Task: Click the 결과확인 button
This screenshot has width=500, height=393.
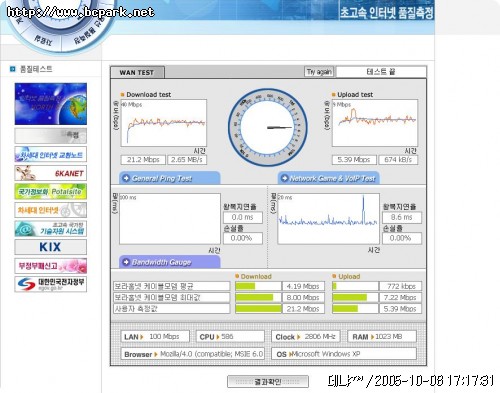Action: [268, 382]
